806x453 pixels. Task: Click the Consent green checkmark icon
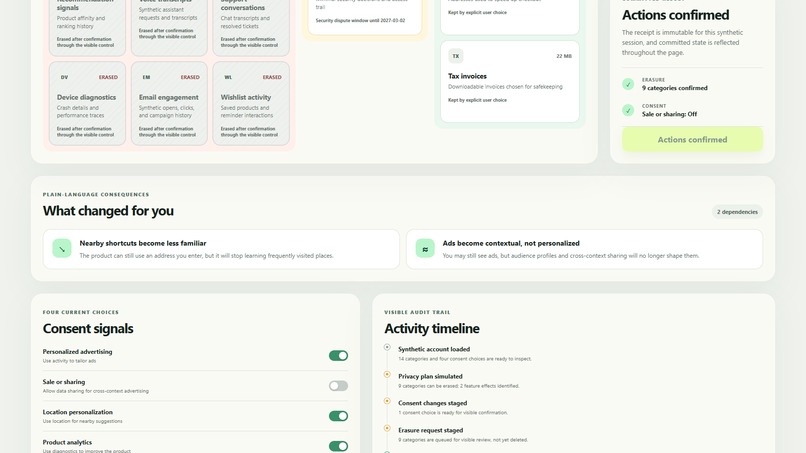tap(628, 110)
